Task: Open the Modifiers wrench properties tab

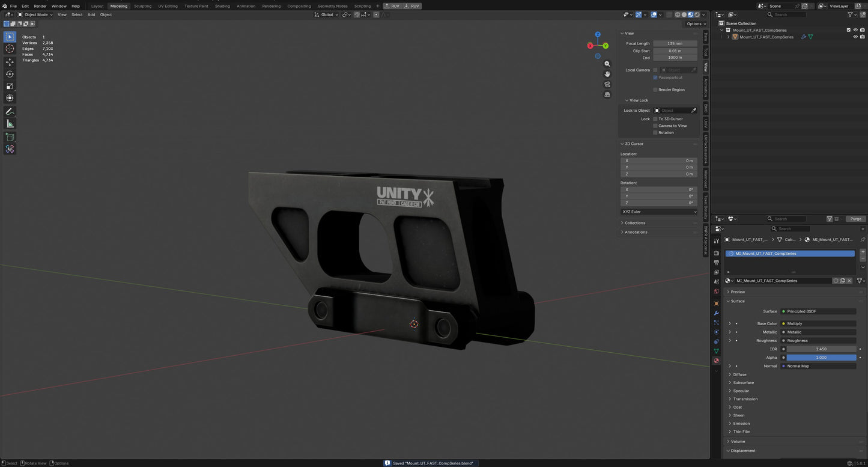Action: pyautogui.click(x=716, y=313)
